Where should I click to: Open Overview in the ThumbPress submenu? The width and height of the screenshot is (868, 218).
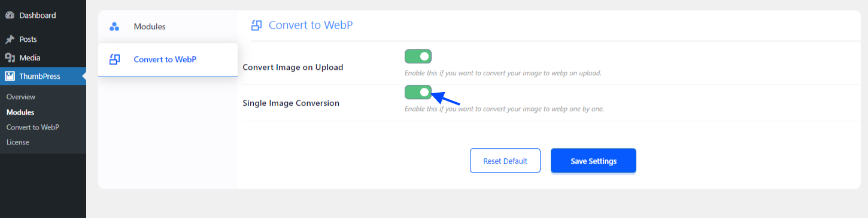click(x=21, y=97)
